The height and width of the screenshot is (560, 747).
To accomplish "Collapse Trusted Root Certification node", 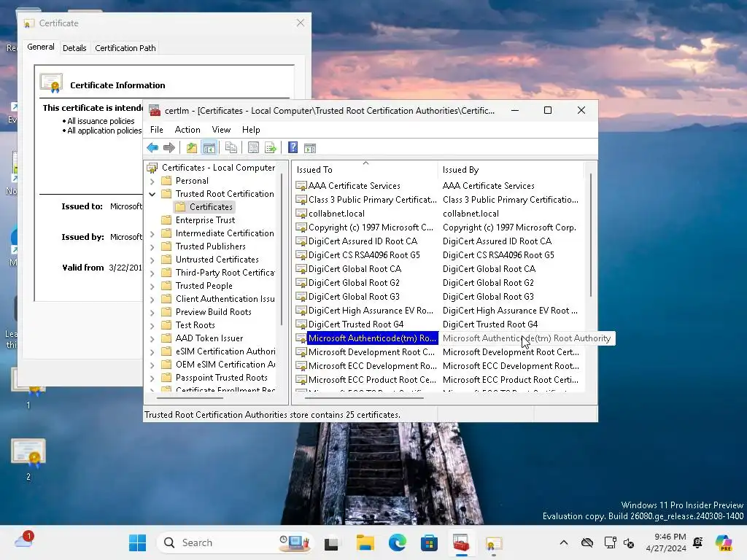I will coord(152,194).
